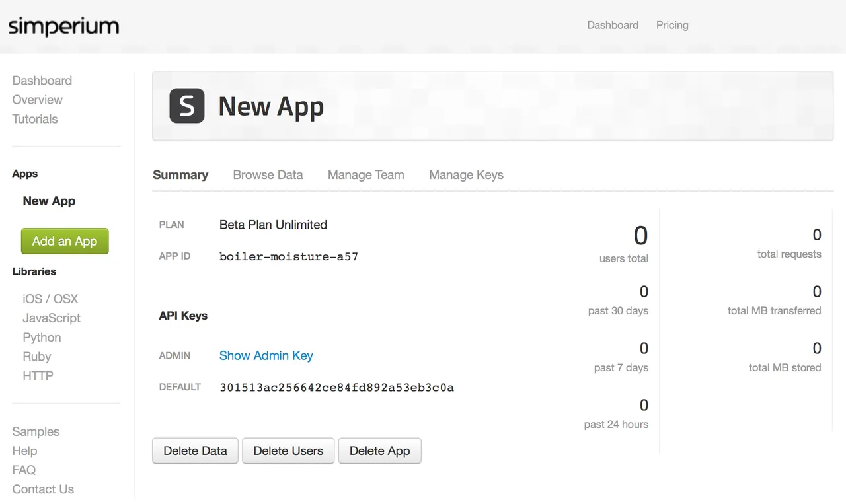This screenshot has width=846, height=504.
Task: Click the DEFAULT label
Action: [x=180, y=387]
